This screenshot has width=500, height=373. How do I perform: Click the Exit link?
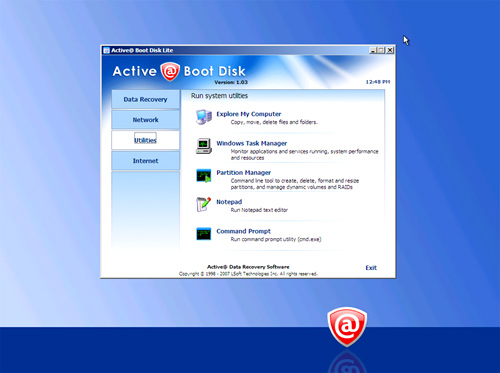point(371,268)
